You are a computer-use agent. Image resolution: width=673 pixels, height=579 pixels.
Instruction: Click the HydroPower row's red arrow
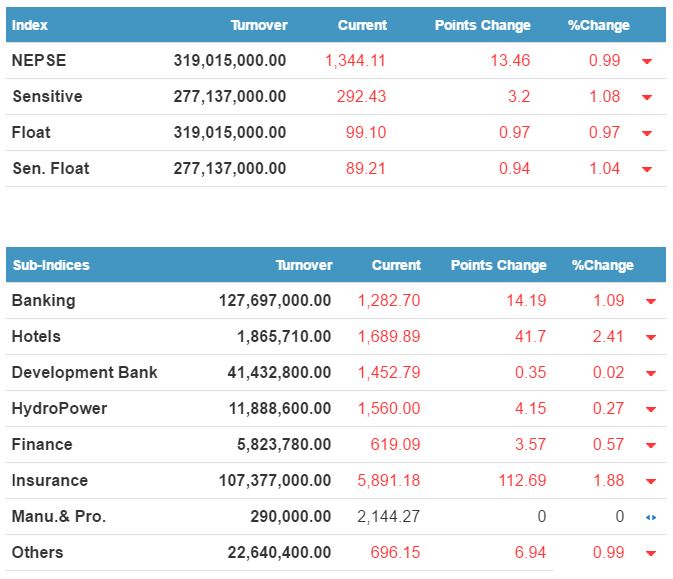(651, 409)
